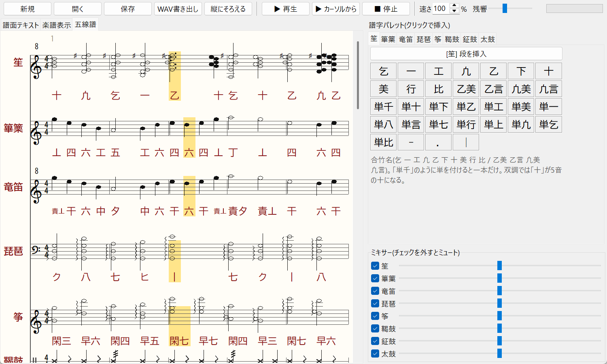Open the 竜笛 palette tab

tap(406, 39)
